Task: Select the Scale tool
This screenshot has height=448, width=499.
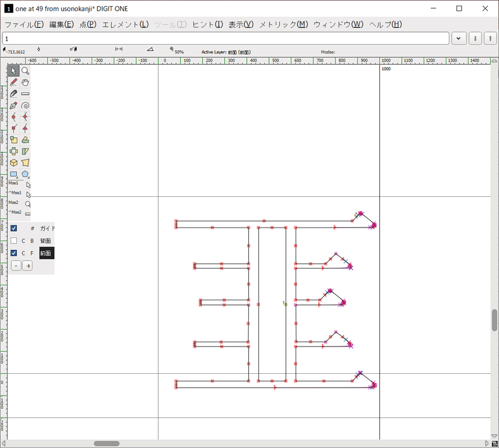Action: [x=13, y=140]
